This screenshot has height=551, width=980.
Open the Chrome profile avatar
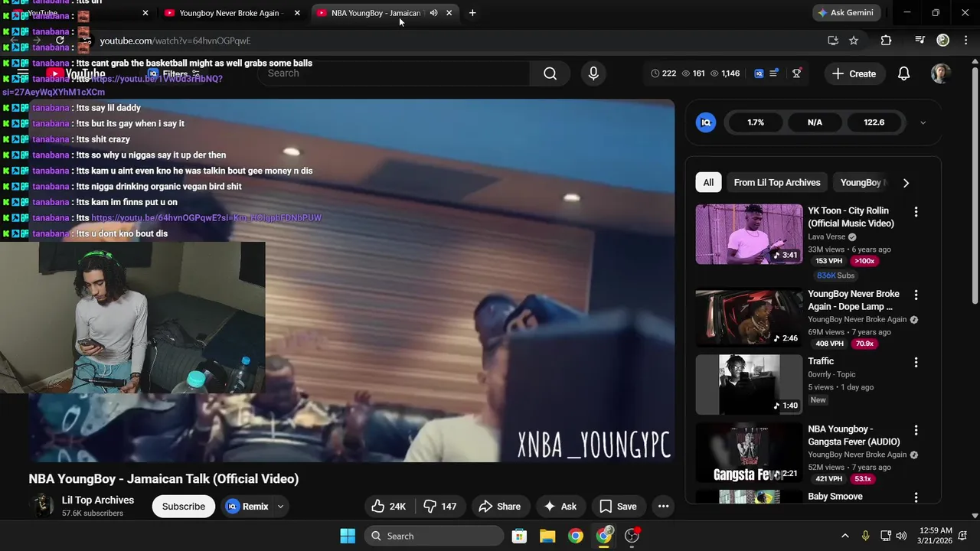[x=943, y=41]
